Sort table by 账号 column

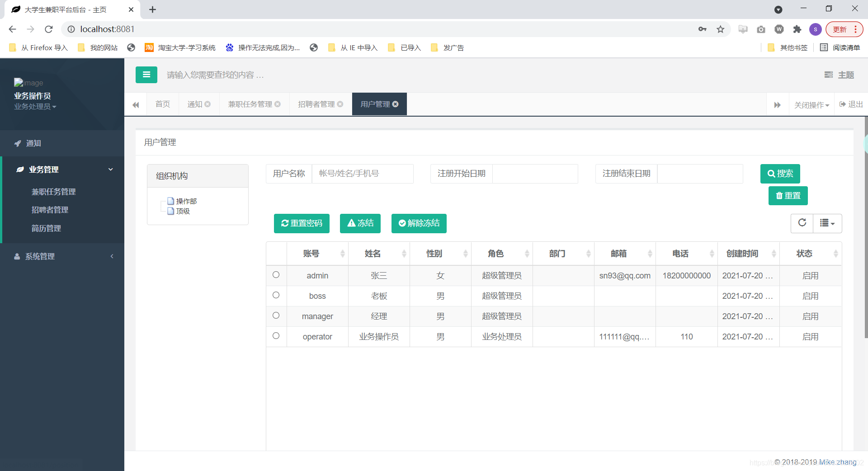[317, 254]
